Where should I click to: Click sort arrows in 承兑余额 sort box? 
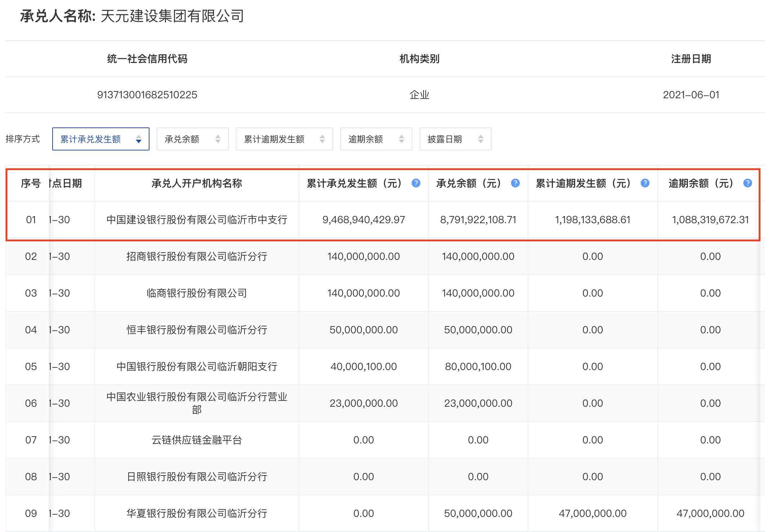(x=218, y=139)
